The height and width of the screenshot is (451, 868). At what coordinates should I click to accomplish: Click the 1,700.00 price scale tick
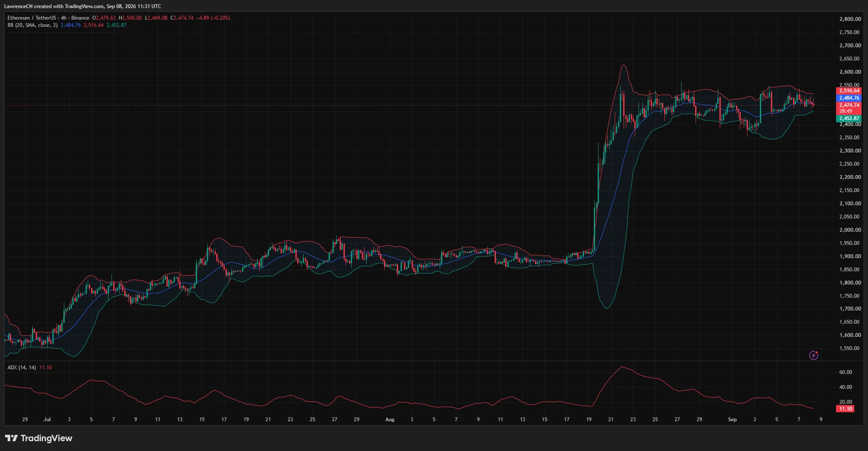pyautogui.click(x=850, y=309)
